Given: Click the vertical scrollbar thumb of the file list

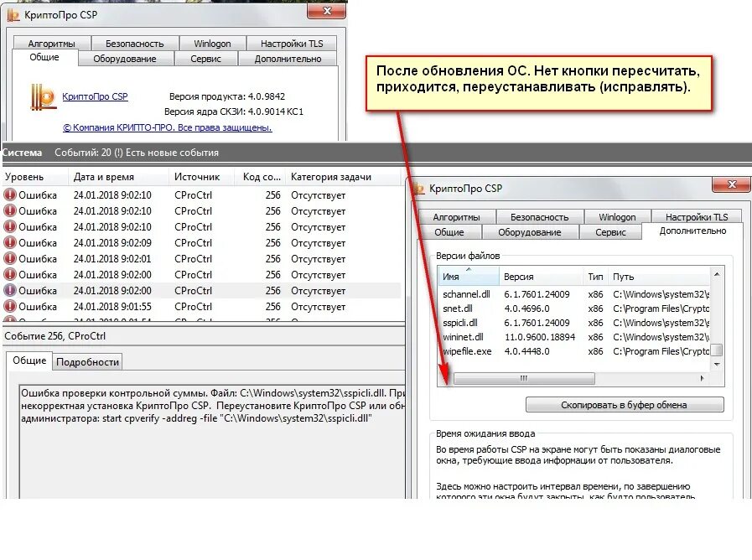Looking at the screenshot, I should coord(716,350).
